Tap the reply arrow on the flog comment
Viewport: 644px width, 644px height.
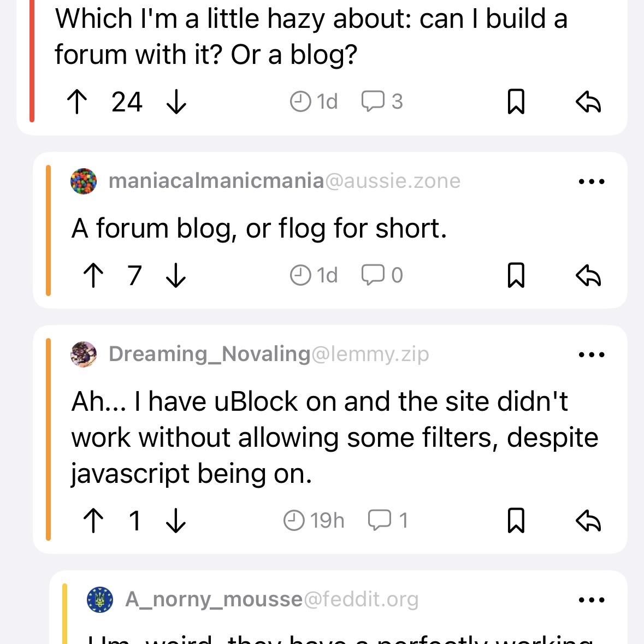[589, 276]
